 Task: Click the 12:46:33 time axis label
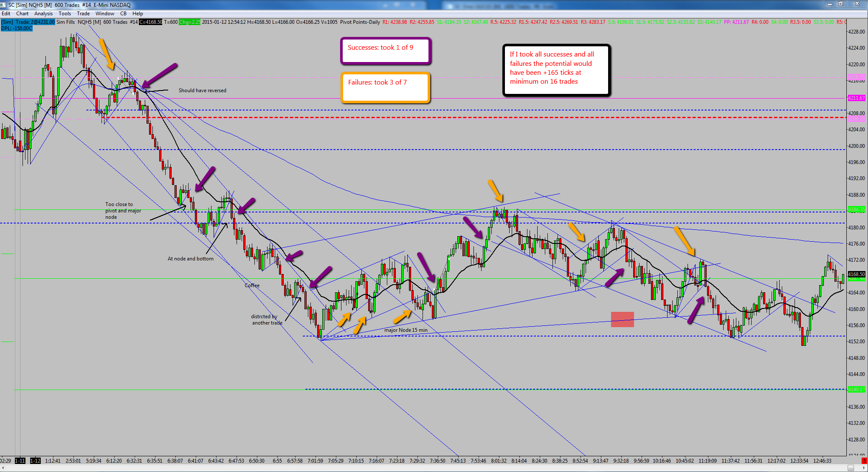coord(823,461)
